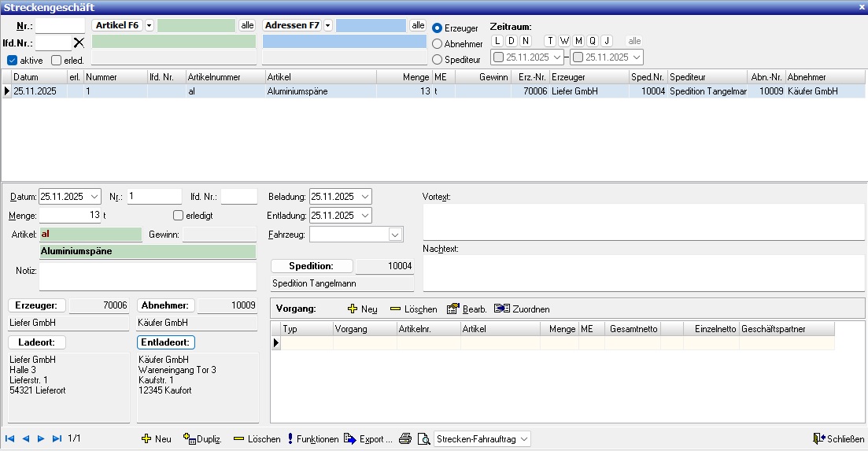This screenshot has height=451, width=868.
Task: Open Export options in bottom toolbar
Action: click(x=368, y=439)
